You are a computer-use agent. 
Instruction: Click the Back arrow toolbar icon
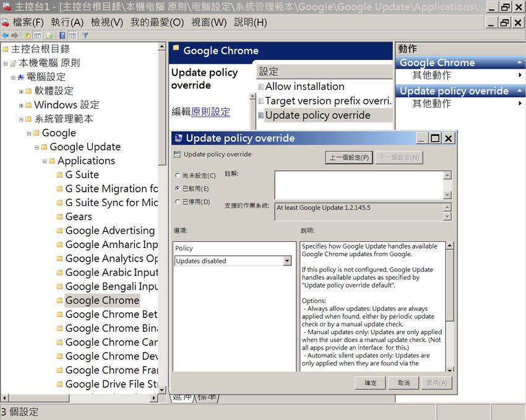coord(6,35)
